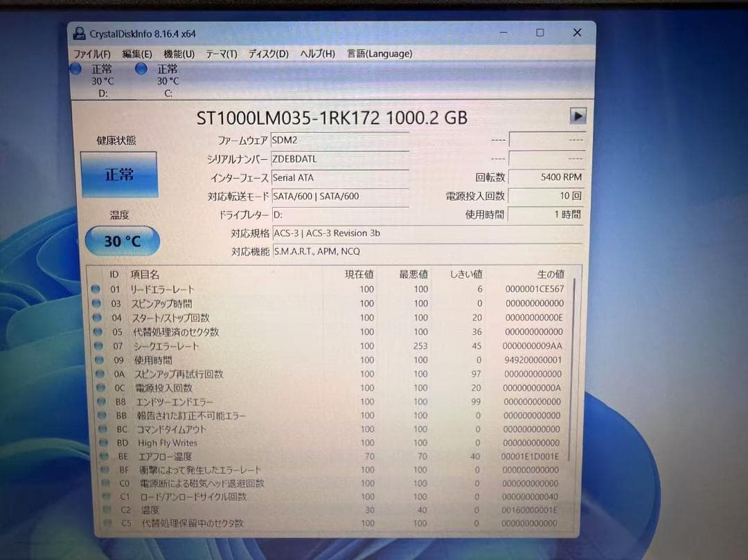Open the テーマ(T) theme menu
Screen dimensions: 748x560
tap(222, 53)
